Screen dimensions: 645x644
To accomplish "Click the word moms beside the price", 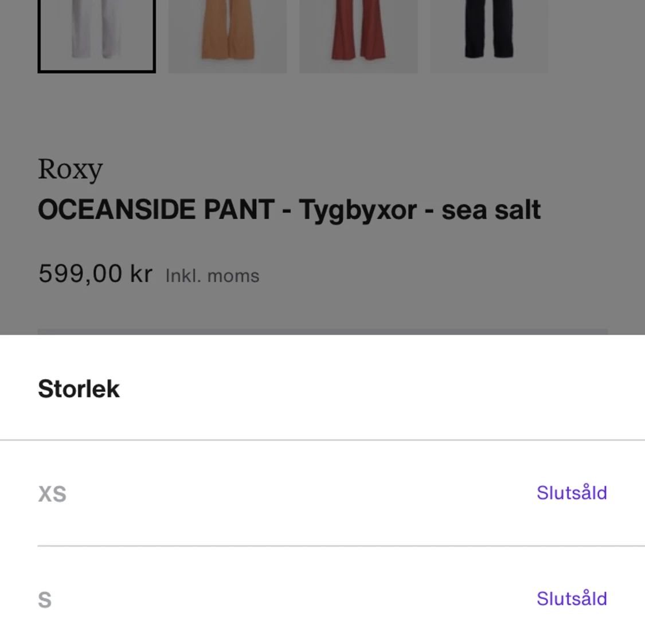I will 233,276.
